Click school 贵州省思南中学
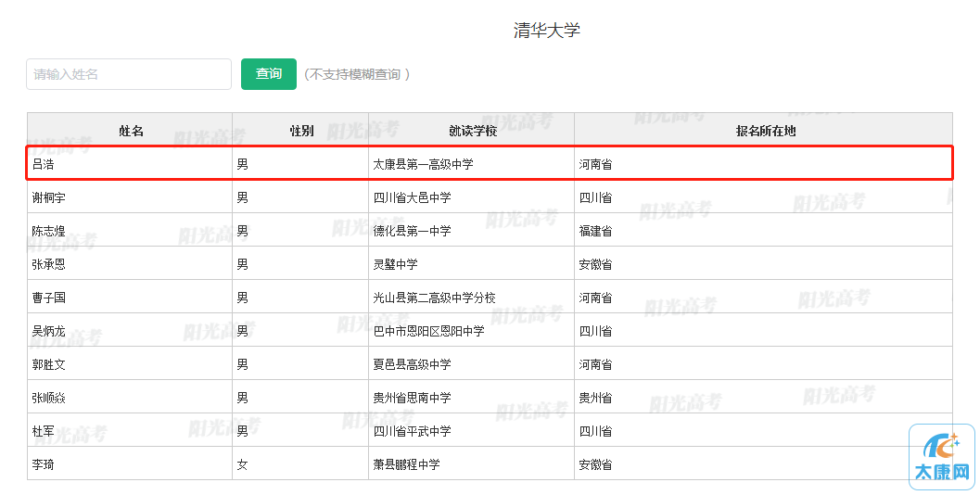980x495 pixels. [412, 398]
